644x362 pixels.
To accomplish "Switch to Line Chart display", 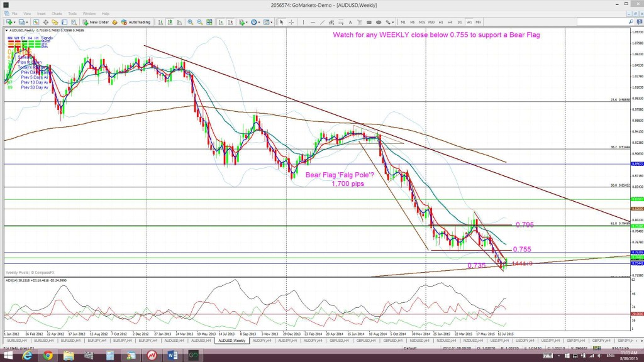I will (x=179, y=22).
